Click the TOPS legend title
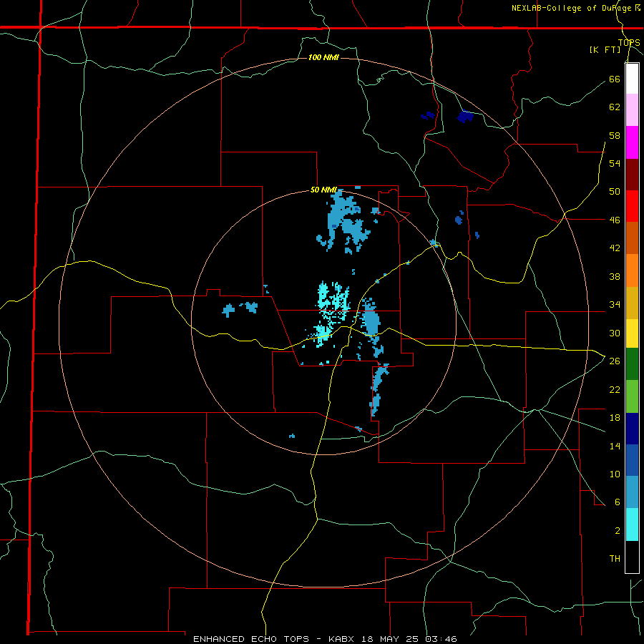This screenshot has height=644, width=644. pos(629,42)
